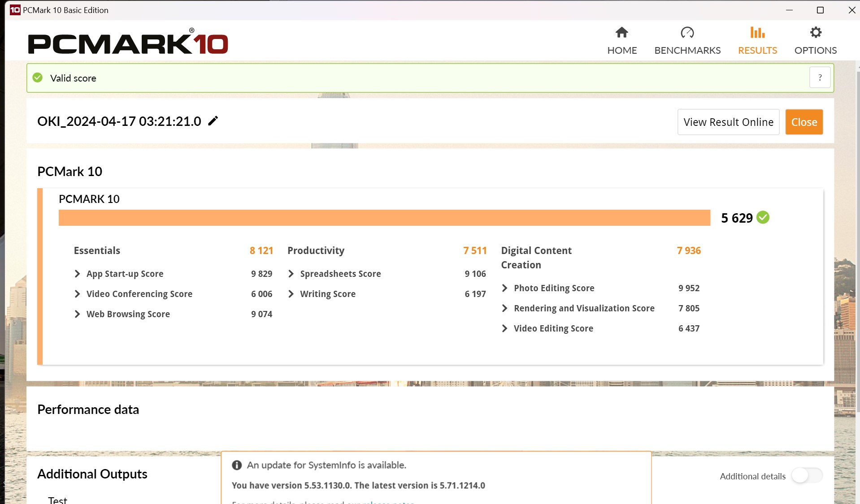Viewport: 860px width, 504px height.
Task: Click the pencil icon to rename result
Action: click(x=213, y=121)
